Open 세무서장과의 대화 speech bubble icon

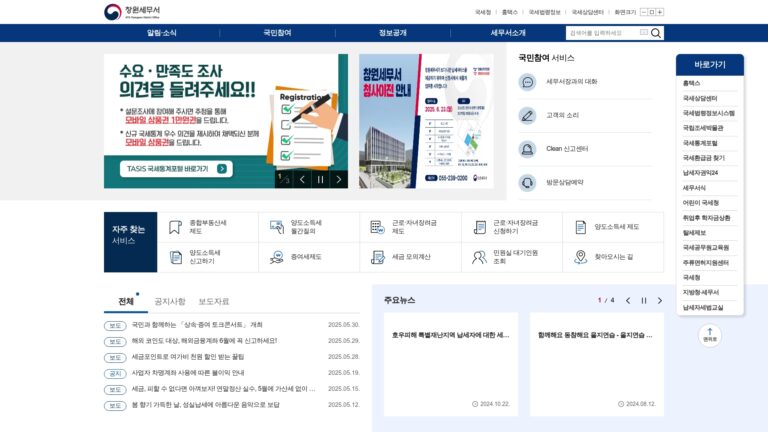pos(528,82)
